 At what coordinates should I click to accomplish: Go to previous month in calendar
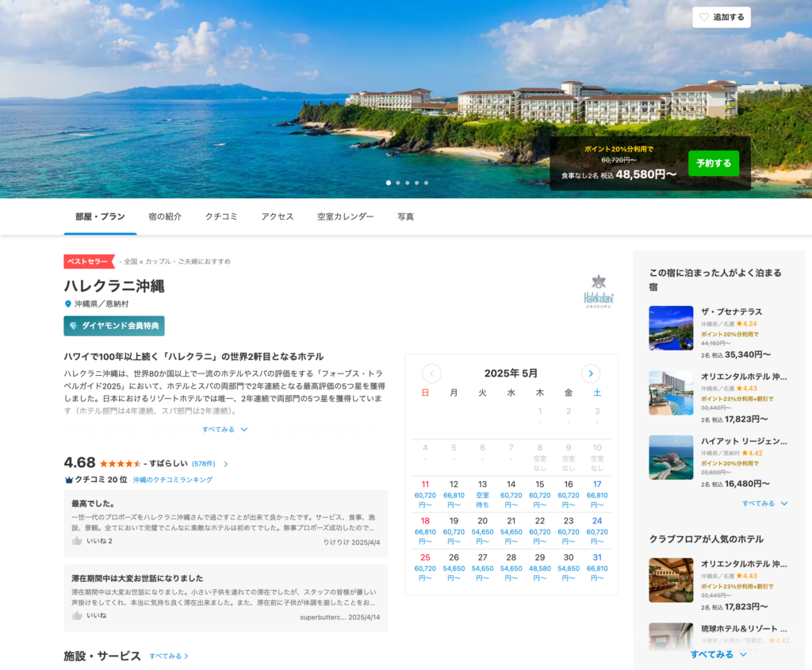(x=431, y=373)
